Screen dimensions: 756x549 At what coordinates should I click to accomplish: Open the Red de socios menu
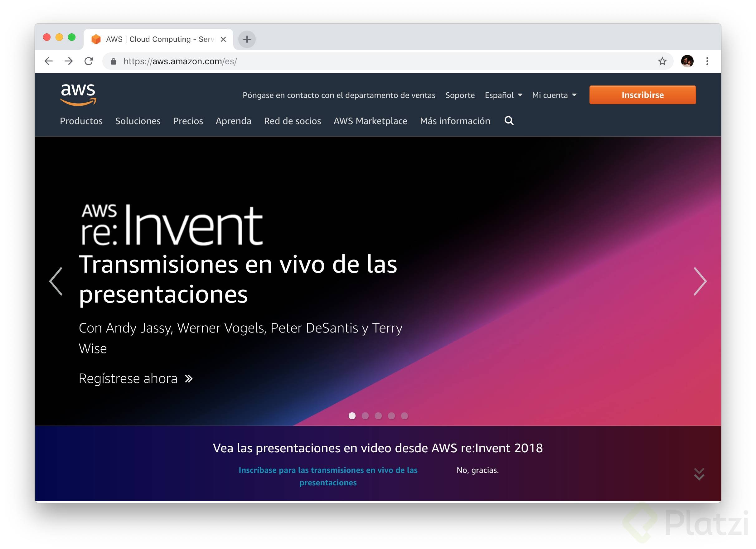tap(292, 121)
